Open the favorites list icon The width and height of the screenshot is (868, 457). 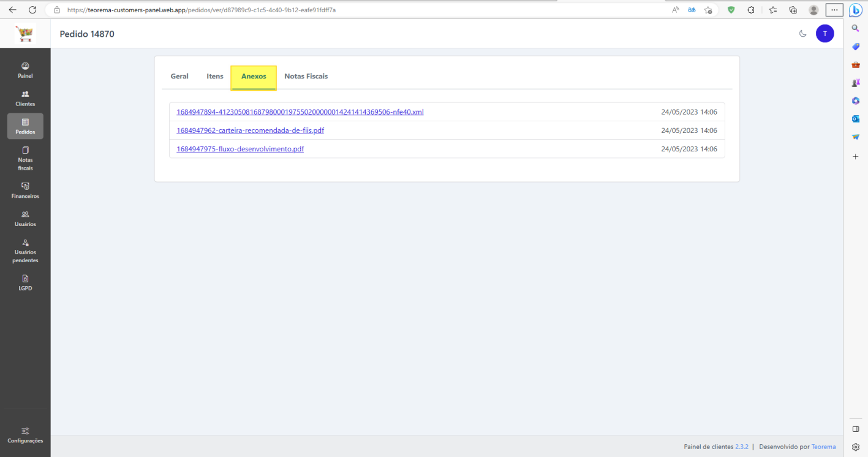pos(772,10)
